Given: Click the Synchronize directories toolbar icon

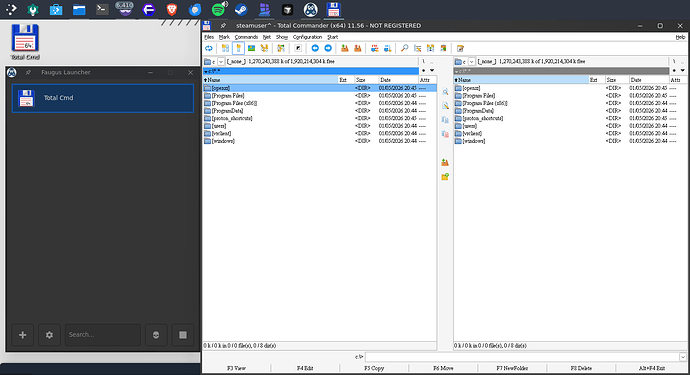Looking at the screenshot, I should point(430,48).
